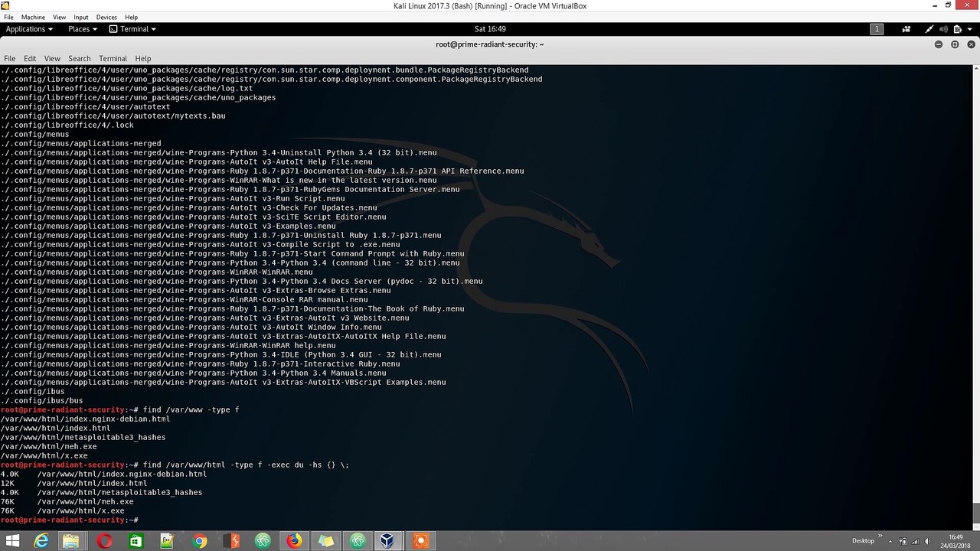Click the '76K /var/www/html/x.exe' line
980x551 pixels.
pos(62,510)
